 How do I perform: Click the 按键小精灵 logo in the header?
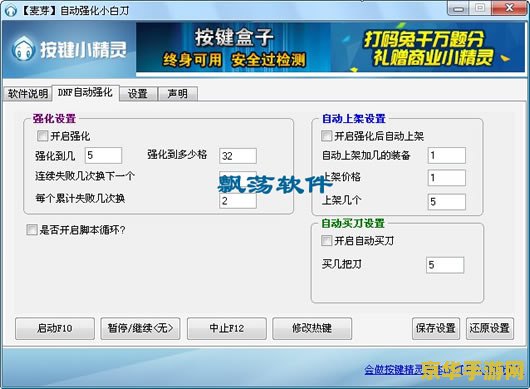(69, 50)
